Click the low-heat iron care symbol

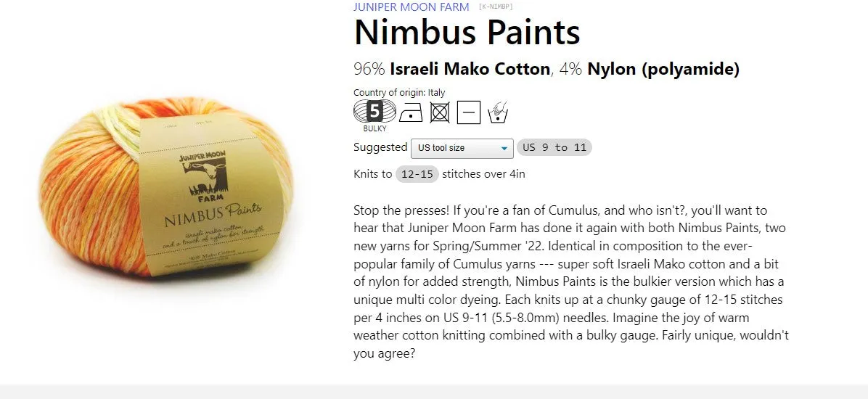pyautogui.click(x=410, y=112)
